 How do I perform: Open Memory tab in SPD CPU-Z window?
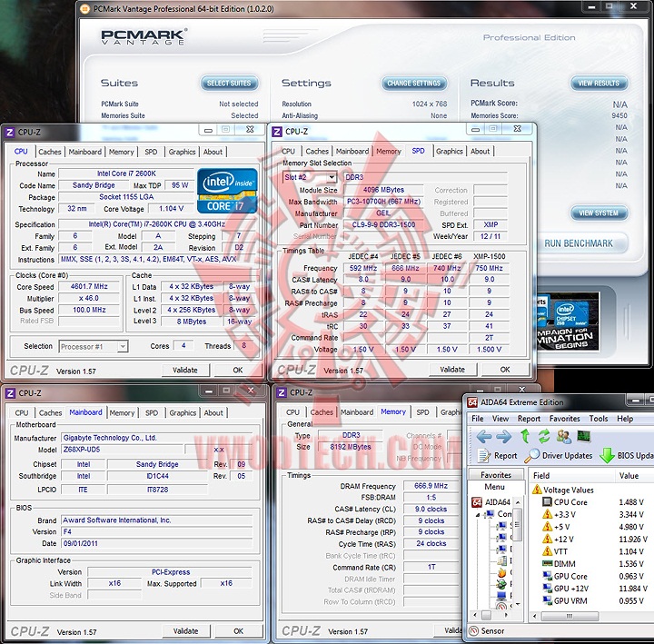click(x=389, y=152)
